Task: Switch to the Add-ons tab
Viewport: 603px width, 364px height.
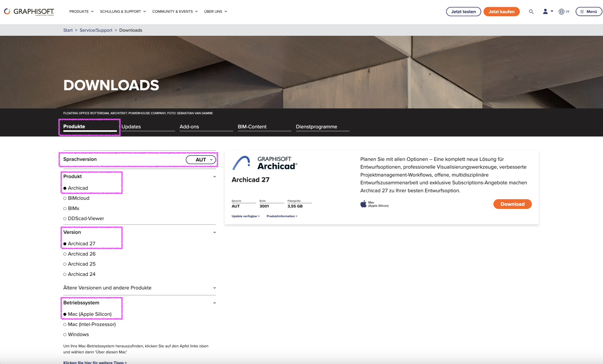Action: (x=206, y=127)
